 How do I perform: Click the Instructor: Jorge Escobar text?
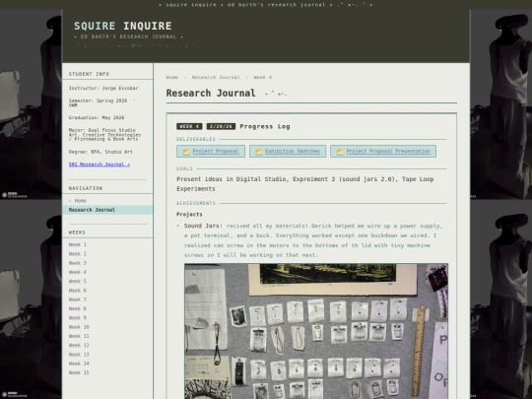(103, 89)
